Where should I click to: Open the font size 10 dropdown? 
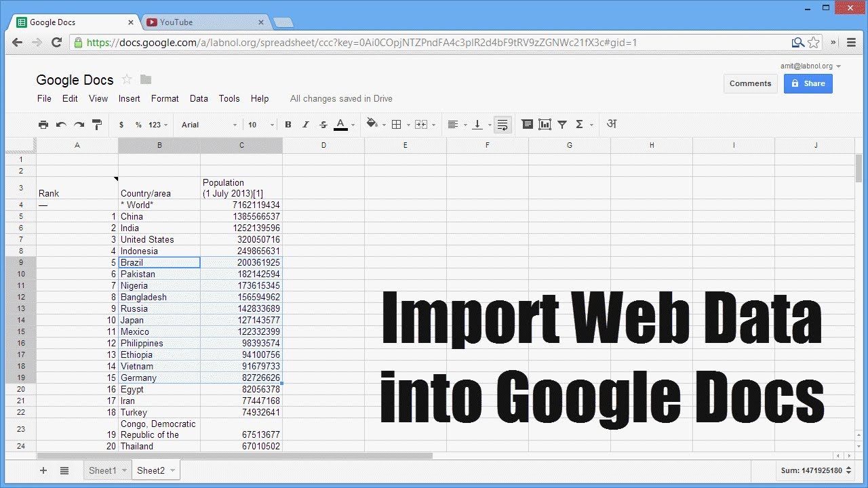pyautogui.click(x=261, y=125)
